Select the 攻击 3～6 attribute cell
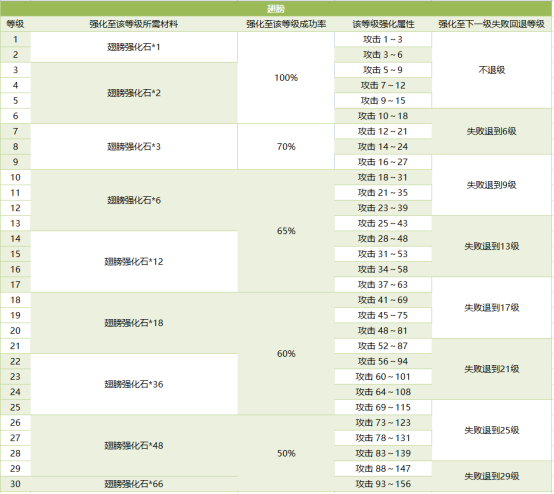This screenshot has height=494, width=554. click(383, 55)
